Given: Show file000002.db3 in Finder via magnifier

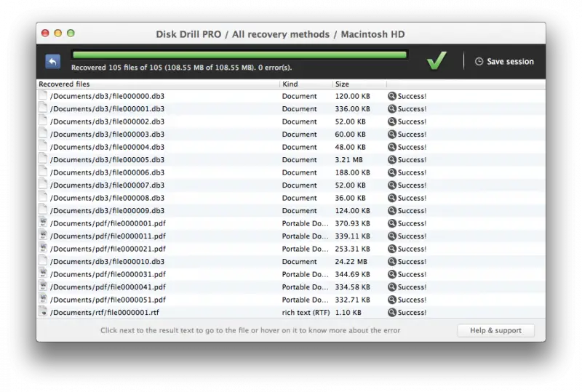Looking at the screenshot, I should point(391,121).
